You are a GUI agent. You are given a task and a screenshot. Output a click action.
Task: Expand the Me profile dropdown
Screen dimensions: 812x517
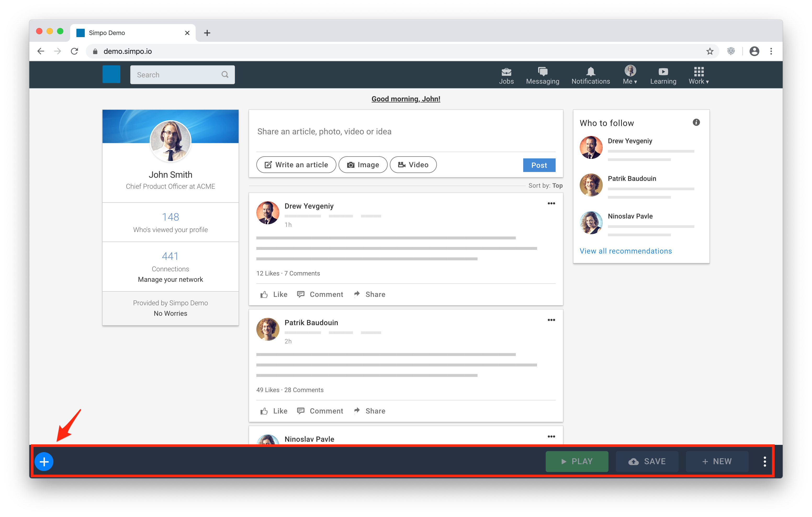pos(630,75)
